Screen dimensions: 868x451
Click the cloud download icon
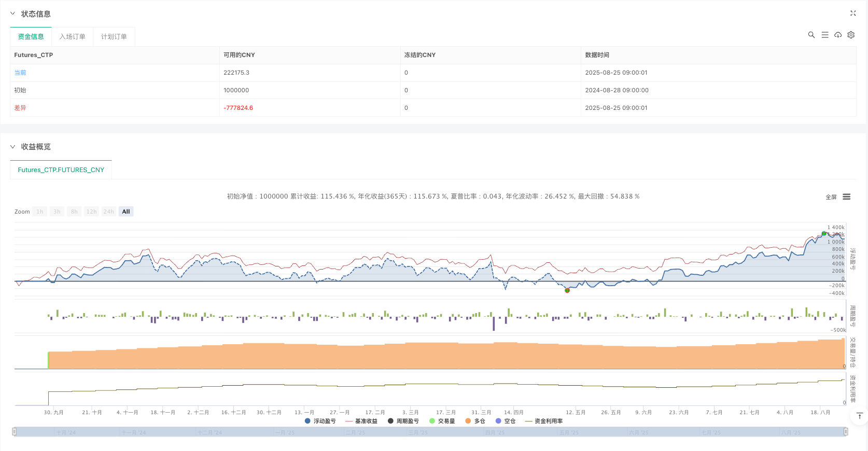[838, 35]
